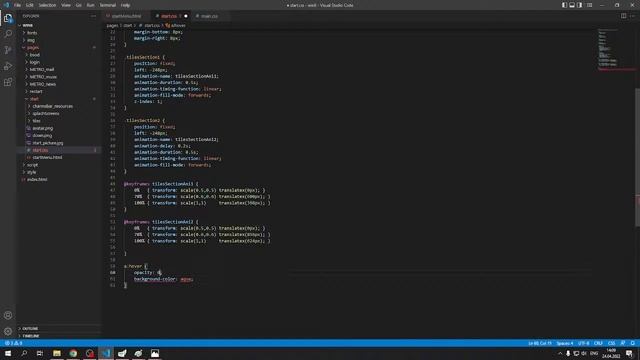
Task: Click the volume icon in system tray
Action: 584,353
